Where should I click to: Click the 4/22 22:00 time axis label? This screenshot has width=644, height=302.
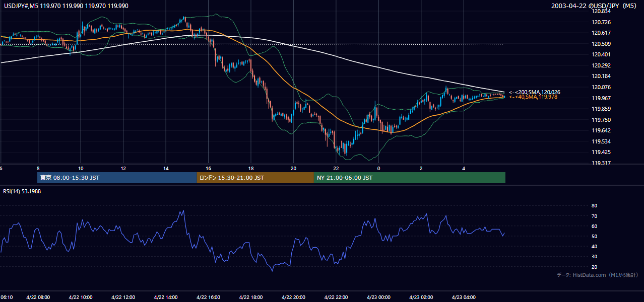coord(336,297)
